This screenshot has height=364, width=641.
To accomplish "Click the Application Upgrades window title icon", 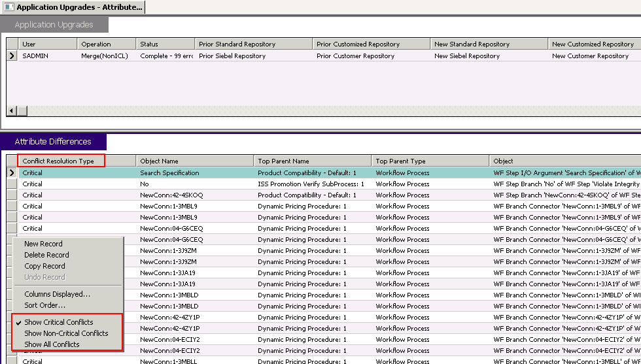I will point(9,7).
